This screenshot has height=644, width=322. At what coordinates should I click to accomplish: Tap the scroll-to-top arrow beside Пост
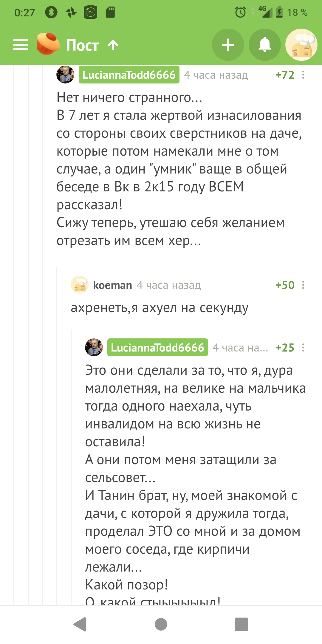coord(113,45)
